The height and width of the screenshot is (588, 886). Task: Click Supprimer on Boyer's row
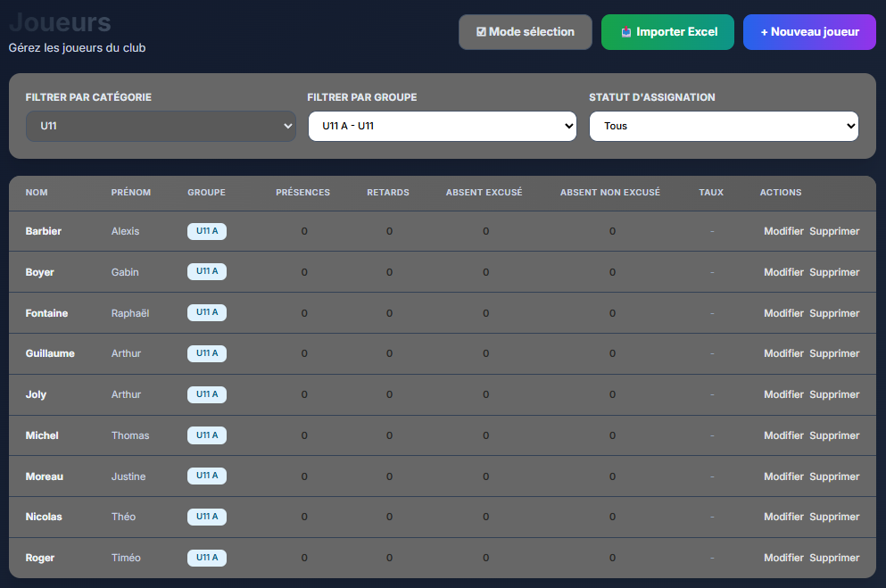(x=833, y=272)
